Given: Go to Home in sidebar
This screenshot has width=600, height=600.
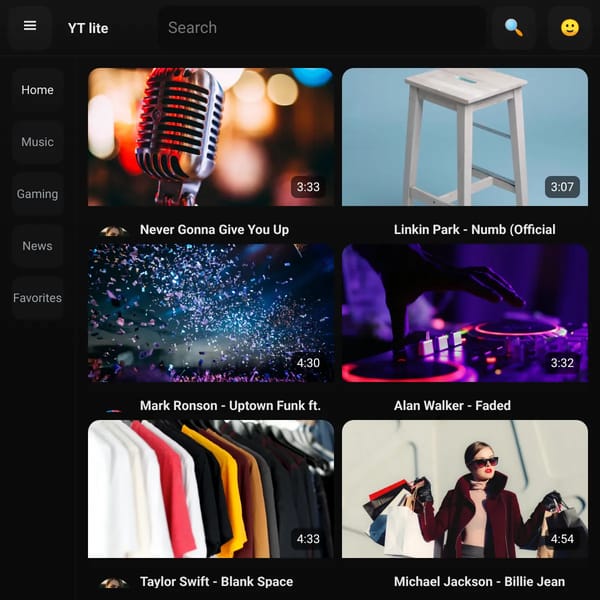Looking at the screenshot, I should [x=38, y=90].
